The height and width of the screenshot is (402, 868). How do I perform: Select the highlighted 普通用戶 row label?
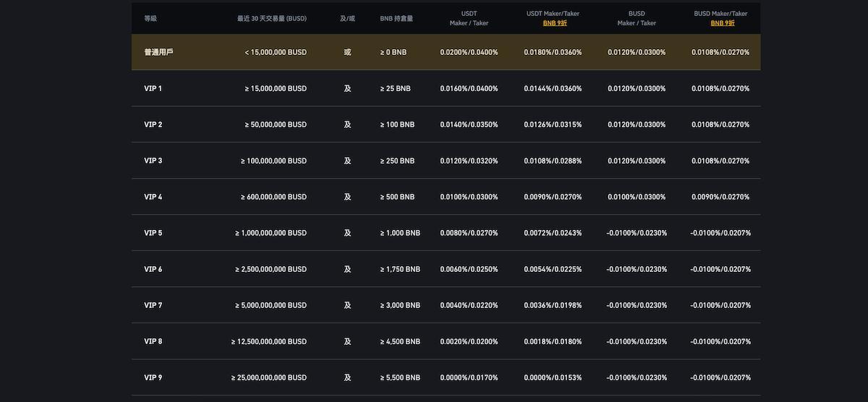(x=158, y=52)
